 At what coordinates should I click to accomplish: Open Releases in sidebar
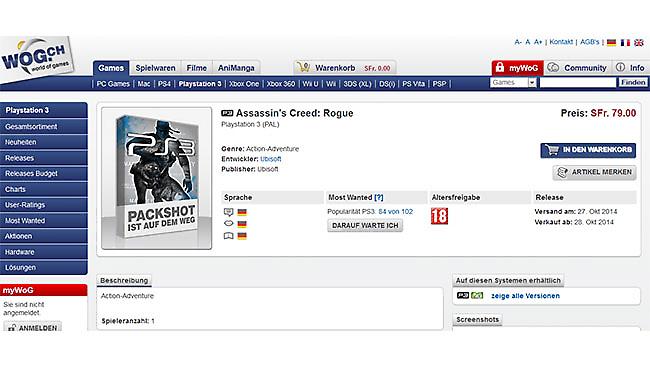(44, 158)
